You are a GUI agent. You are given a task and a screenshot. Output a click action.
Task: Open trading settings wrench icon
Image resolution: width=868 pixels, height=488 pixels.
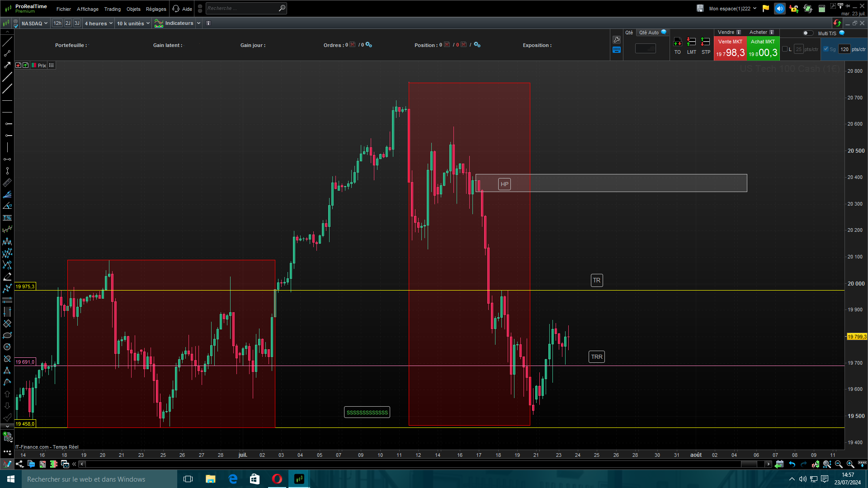click(617, 40)
